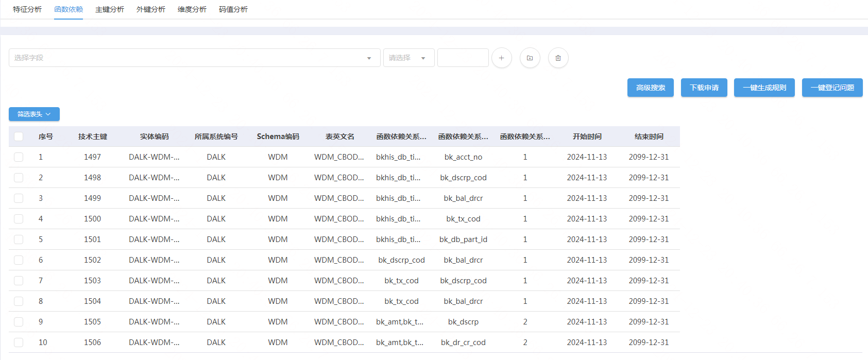Switch to the 维度分析 tab
868x360 pixels.
[192, 9]
